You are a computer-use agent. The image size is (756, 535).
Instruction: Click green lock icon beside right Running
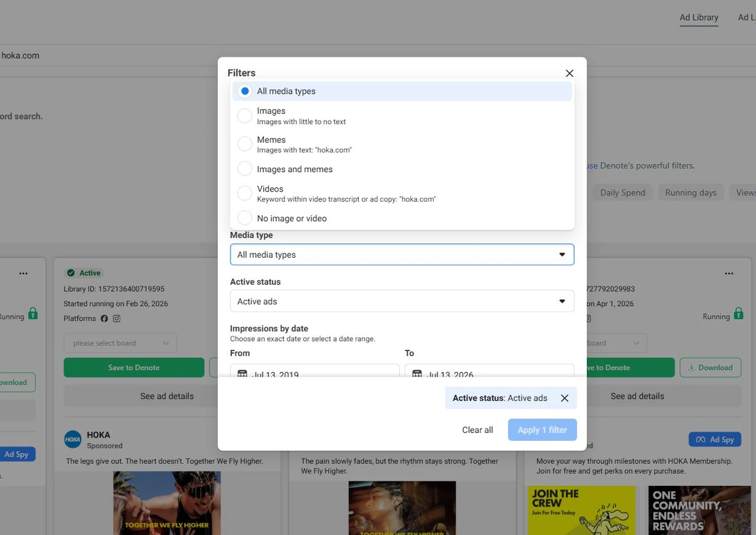click(x=739, y=314)
